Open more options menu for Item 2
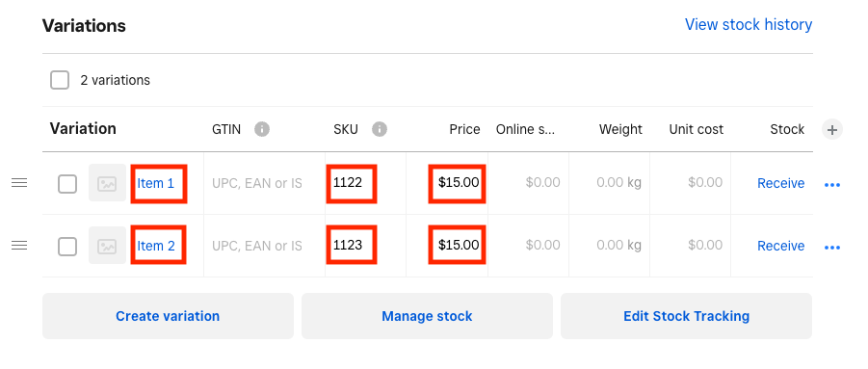The height and width of the screenshot is (369, 868). coord(832,248)
